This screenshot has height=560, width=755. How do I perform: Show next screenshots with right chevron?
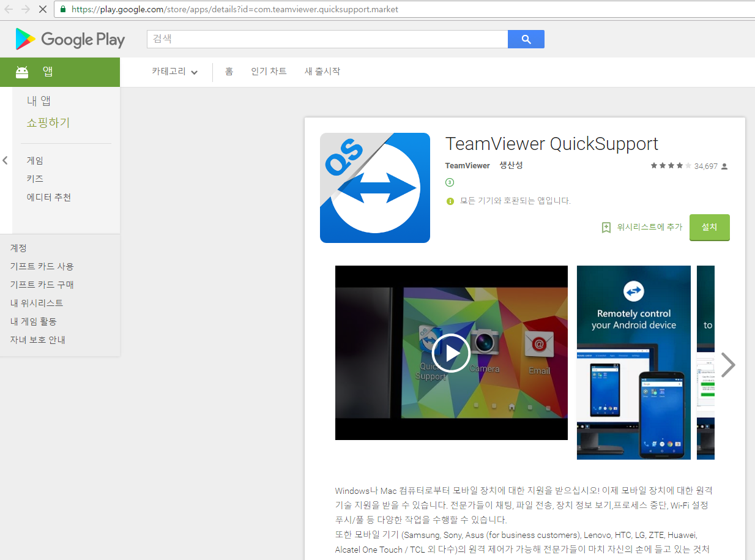[728, 365]
